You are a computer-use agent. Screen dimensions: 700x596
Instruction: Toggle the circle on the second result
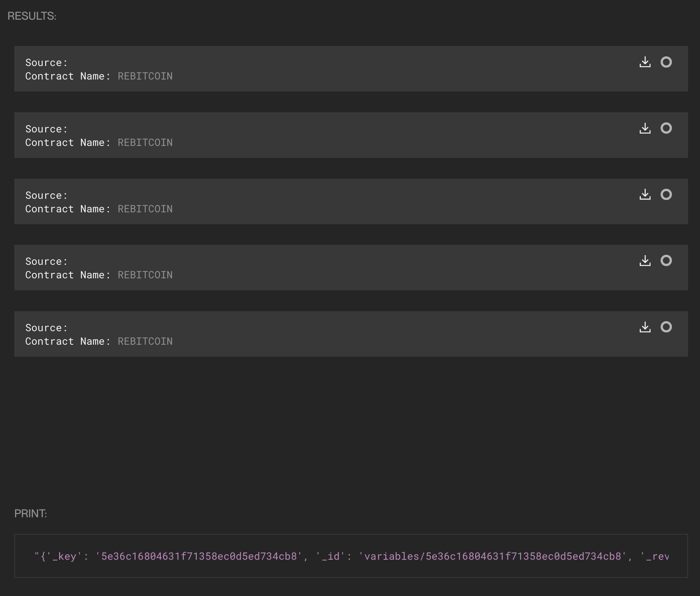666,128
